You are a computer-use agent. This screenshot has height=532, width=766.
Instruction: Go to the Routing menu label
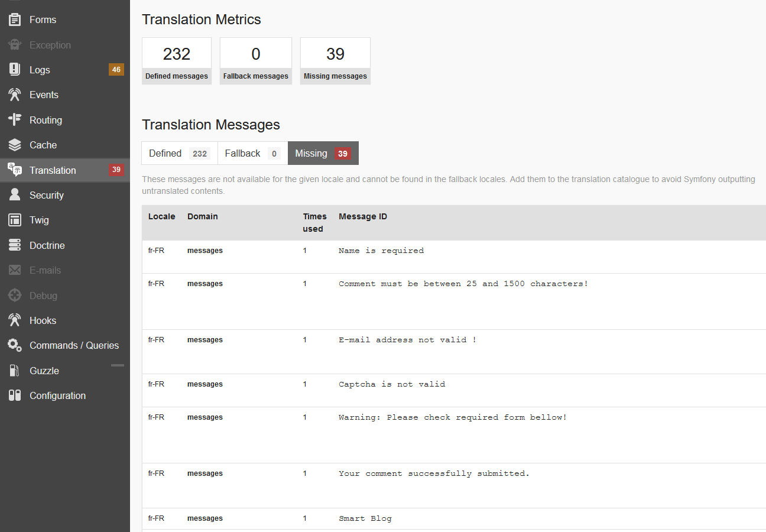(x=46, y=120)
